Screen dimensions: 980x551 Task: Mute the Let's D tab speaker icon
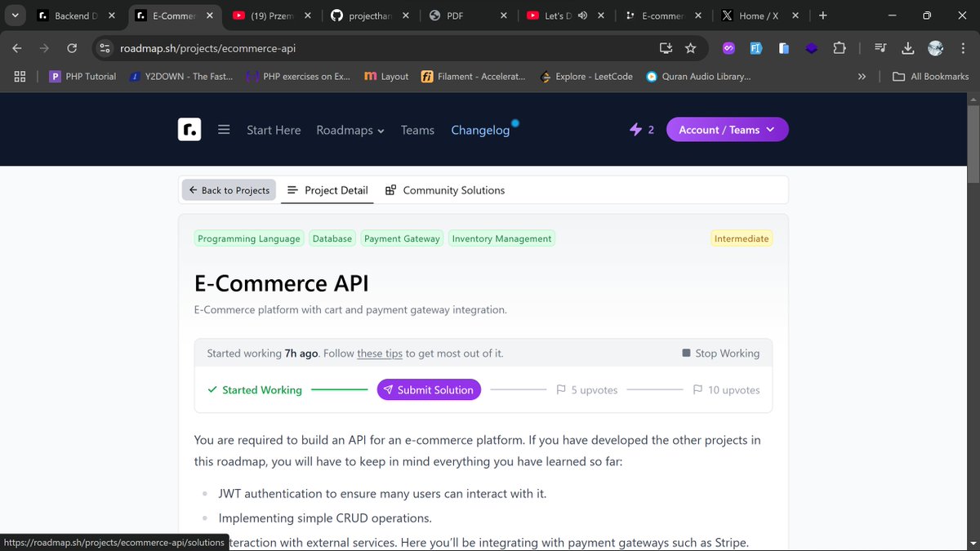(583, 16)
